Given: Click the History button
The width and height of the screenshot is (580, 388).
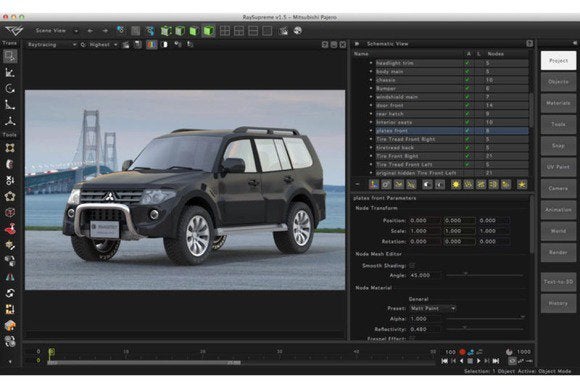Looking at the screenshot, I should click(558, 303).
